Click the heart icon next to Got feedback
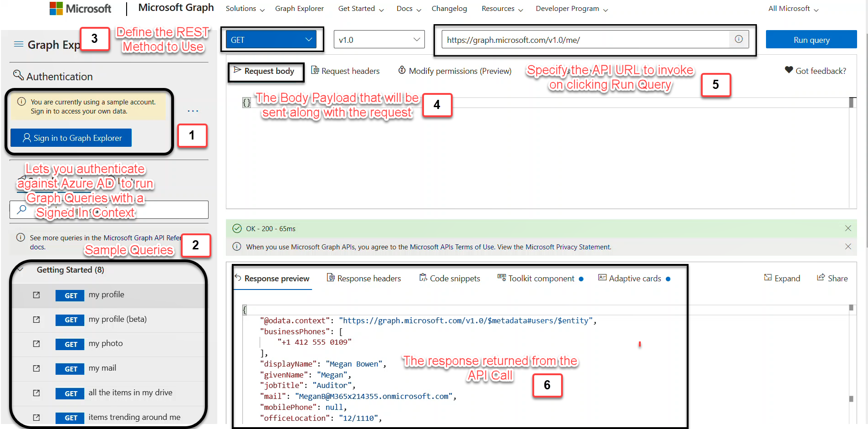Screen dimensions: 868x429 point(789,70)
